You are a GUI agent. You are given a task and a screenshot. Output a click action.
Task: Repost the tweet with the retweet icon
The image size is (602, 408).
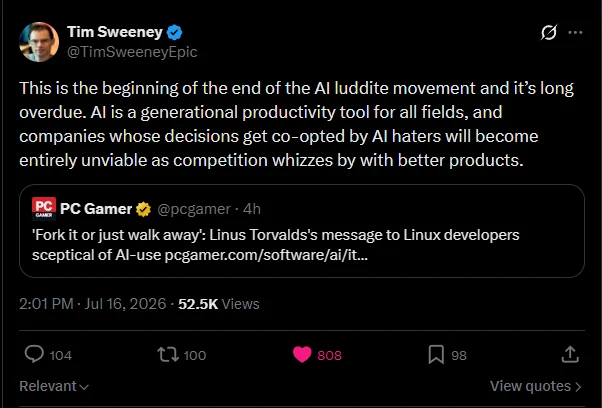tap(168, 355)
